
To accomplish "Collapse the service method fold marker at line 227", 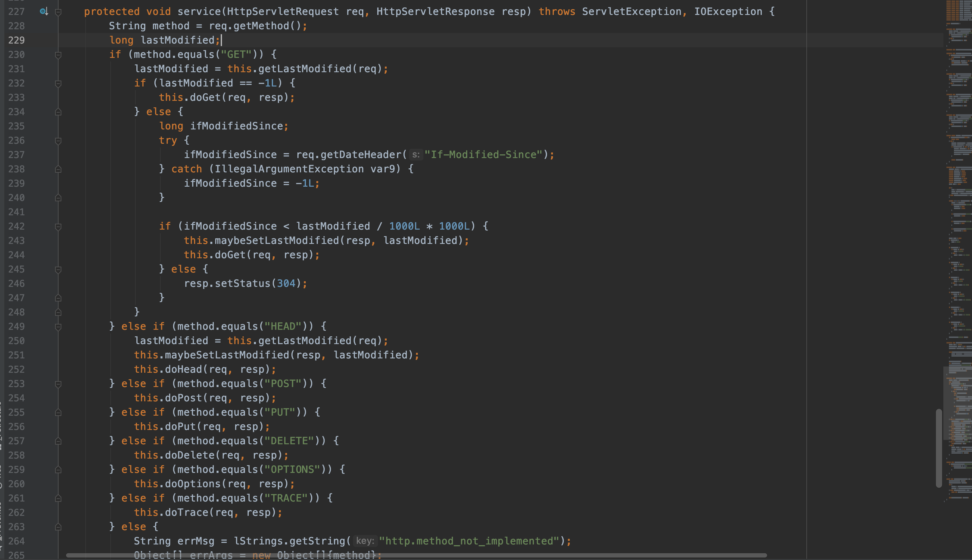I will point(58,12).
